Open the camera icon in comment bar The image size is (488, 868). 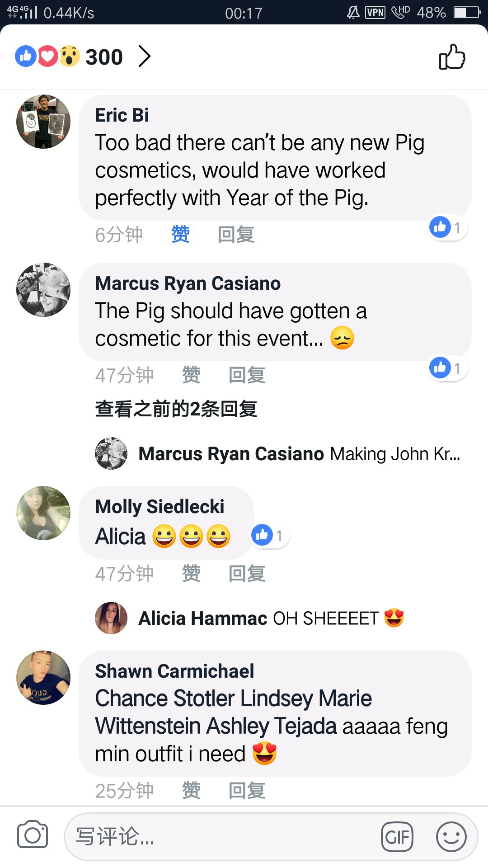coord(33,835)
